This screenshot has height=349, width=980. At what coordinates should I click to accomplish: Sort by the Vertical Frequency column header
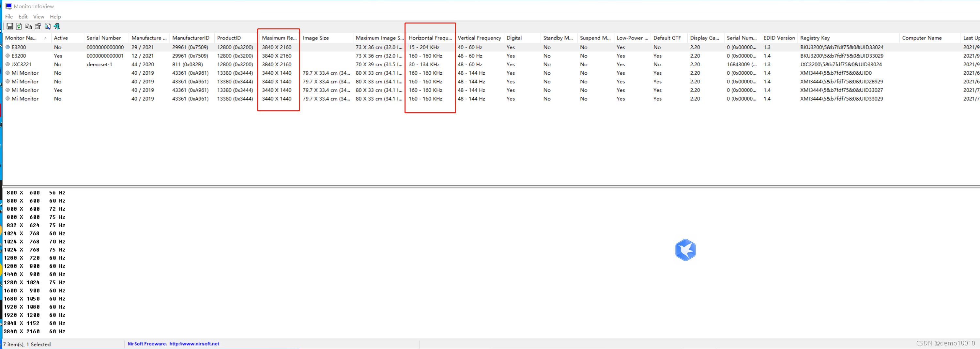coord(479,38)
